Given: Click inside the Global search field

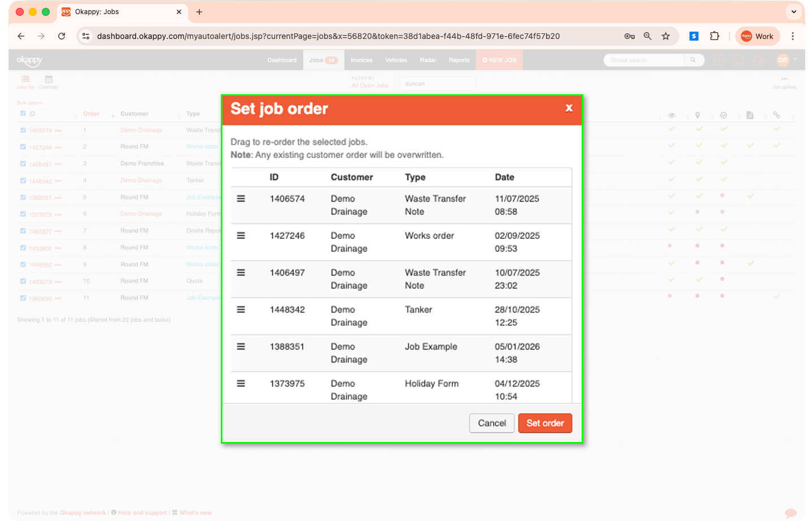Looking at the screenshot, I should pos(643,60).
